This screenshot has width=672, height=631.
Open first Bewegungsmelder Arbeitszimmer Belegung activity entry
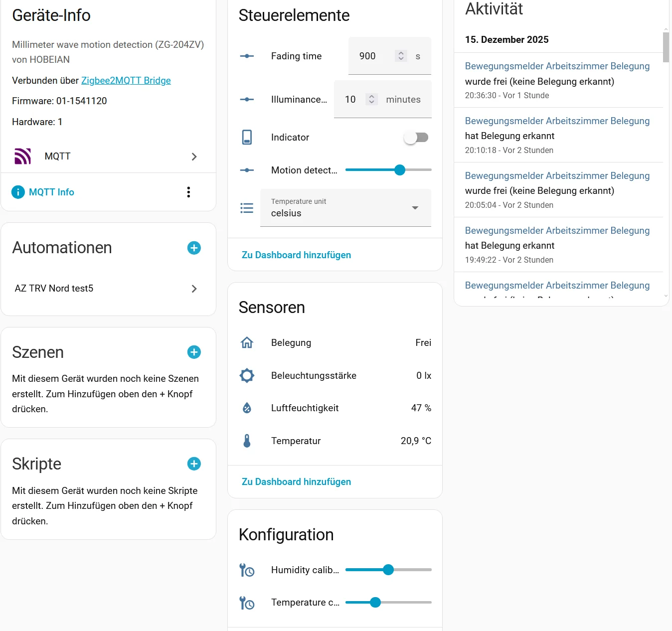point(557,66)
